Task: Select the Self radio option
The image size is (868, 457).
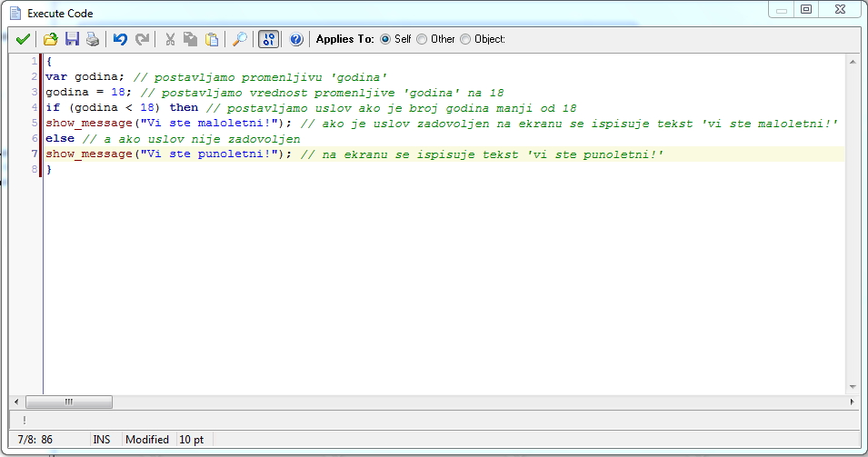Action: coord(385,39)
